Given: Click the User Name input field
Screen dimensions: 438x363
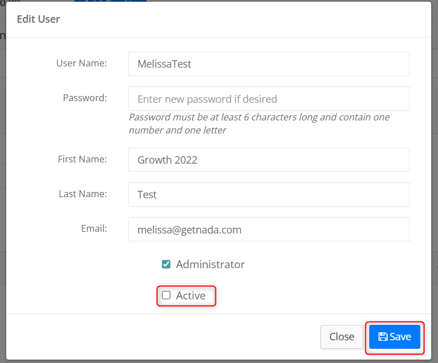Looking at the screenshot, I should [269, 64].
